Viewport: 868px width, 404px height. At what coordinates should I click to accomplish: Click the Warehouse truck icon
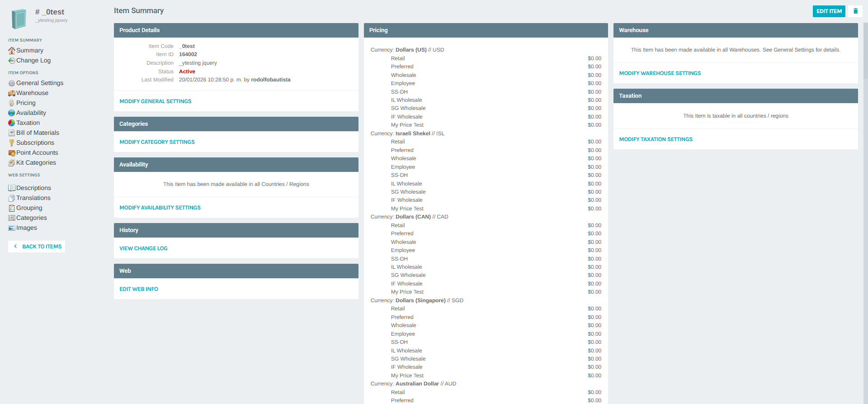click(x=12, y=93)
